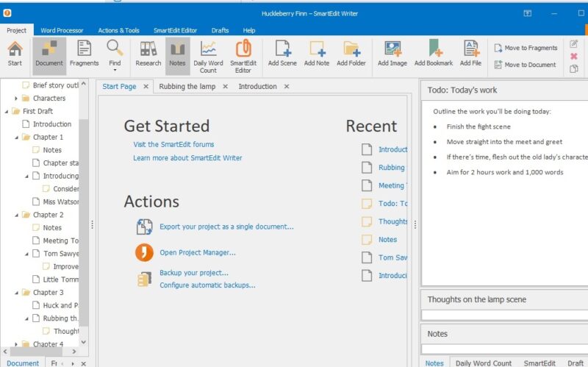The width and height of the screenshot is (588, 367).
Task: Click the edit pencil icon in ribbon
Action: [x=573, y=44]
